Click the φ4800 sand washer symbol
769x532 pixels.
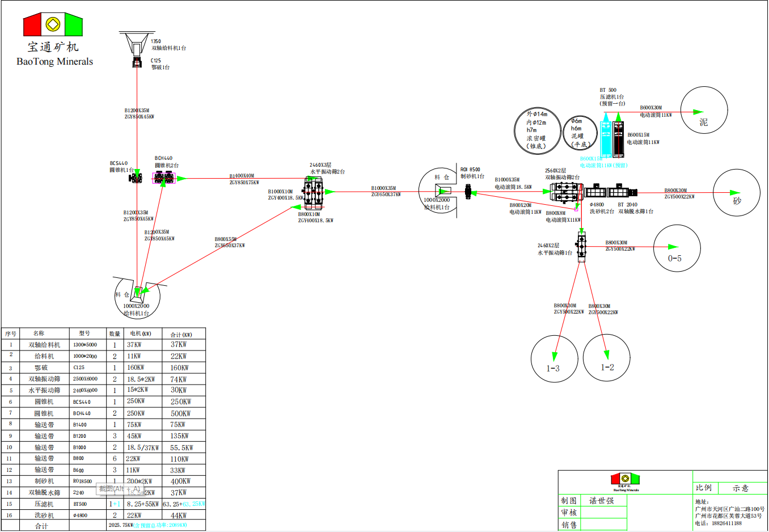[x=595, y=192]
